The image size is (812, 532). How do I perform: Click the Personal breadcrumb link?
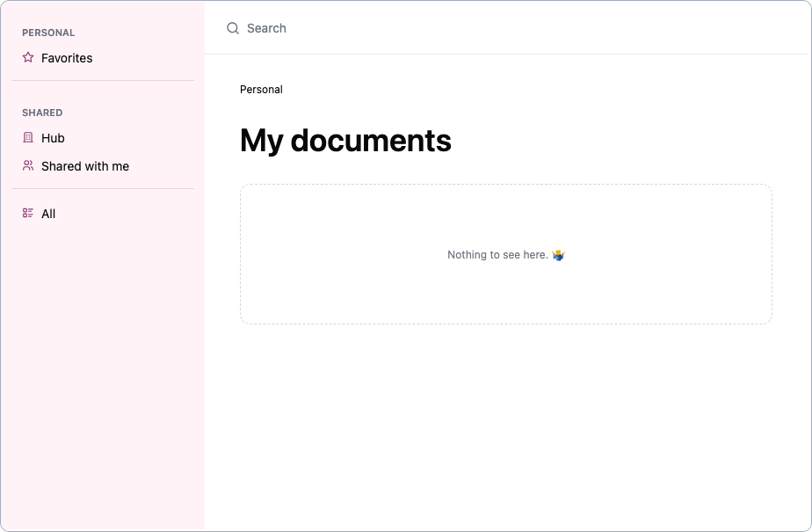(261, 90)
